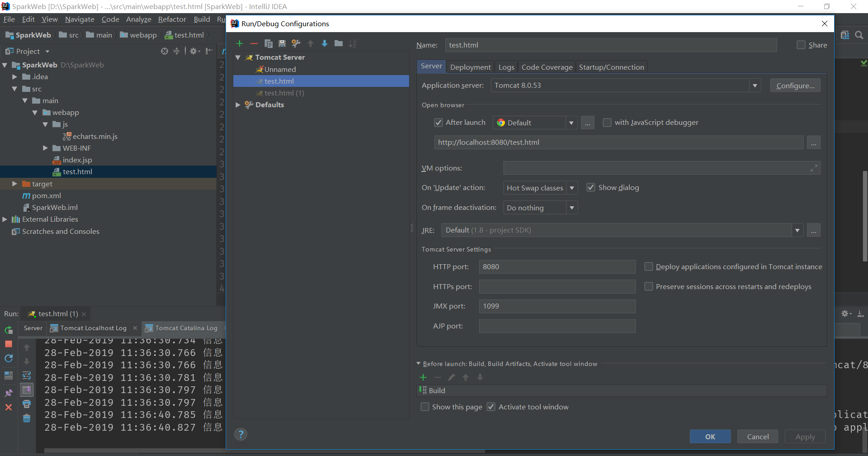Collapse Tomcat Server tree node
Screen dimensions: 868x456
(x=238, y=57)
